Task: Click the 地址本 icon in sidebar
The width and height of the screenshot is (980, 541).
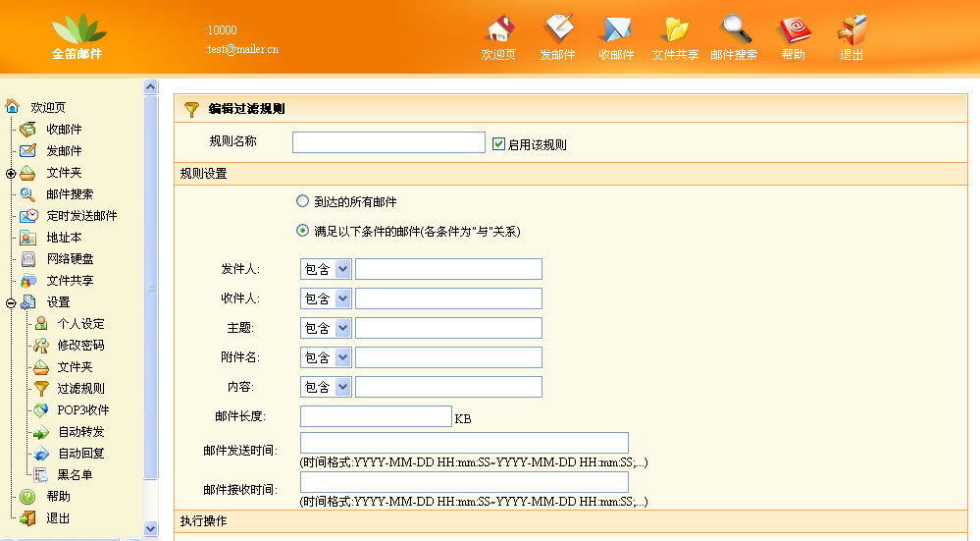Action: click(x=29, y=238)
